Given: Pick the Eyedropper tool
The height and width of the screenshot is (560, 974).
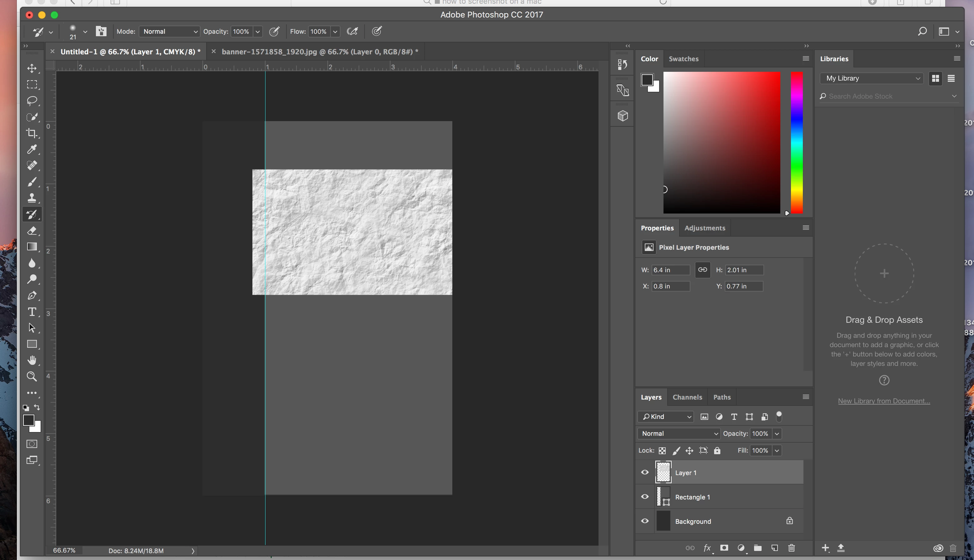Looking at the screenshot, I should (32, 149).
